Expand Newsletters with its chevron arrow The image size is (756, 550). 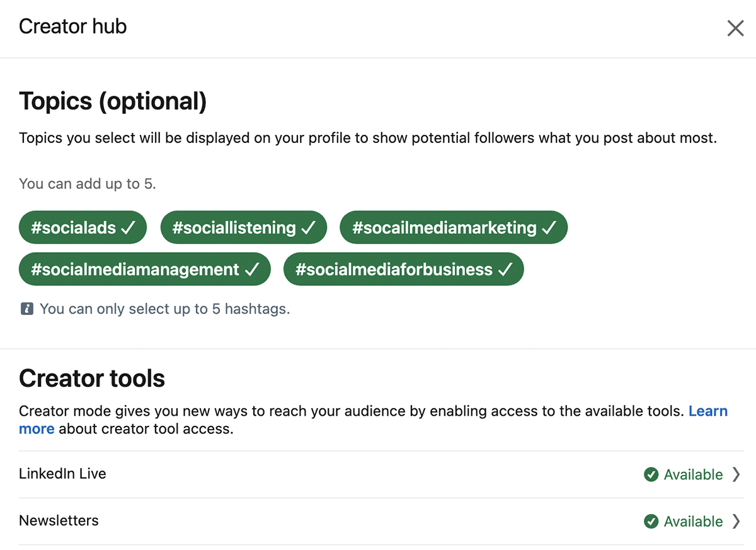click(x=736, y=522)
